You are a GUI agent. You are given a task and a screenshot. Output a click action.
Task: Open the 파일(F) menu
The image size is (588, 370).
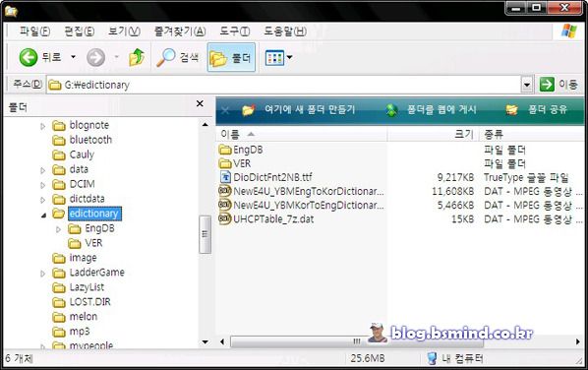point(34,31)
